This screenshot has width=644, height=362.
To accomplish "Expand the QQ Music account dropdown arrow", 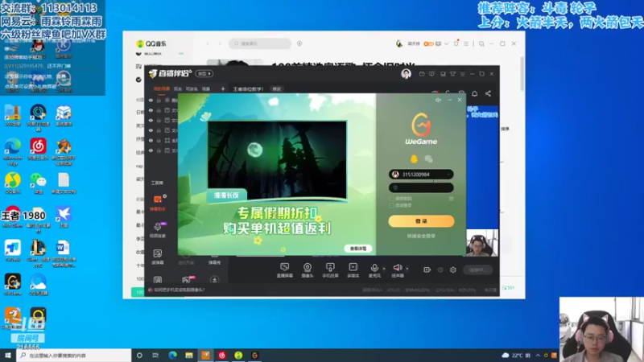I will 447,43.
